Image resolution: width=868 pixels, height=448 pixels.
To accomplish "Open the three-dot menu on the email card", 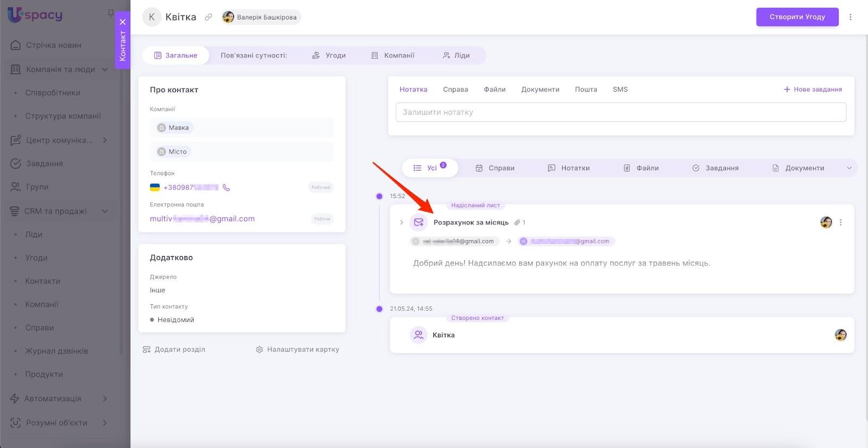I will [841, 222].
